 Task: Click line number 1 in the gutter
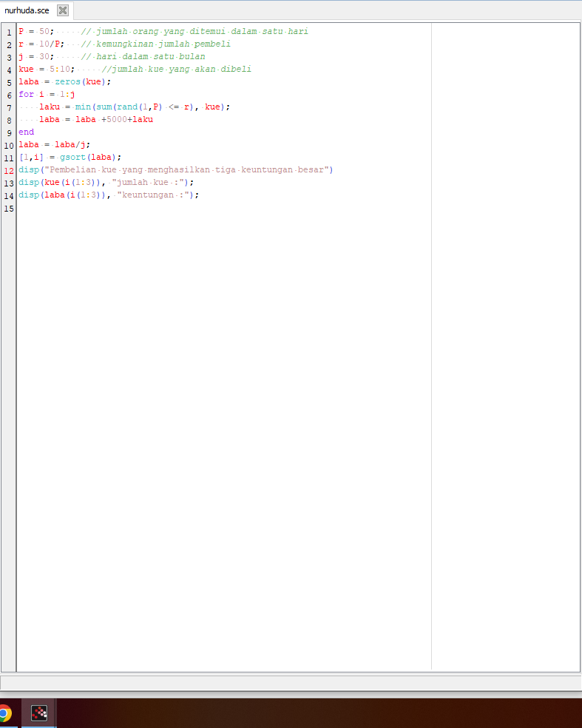coord(9,33)
